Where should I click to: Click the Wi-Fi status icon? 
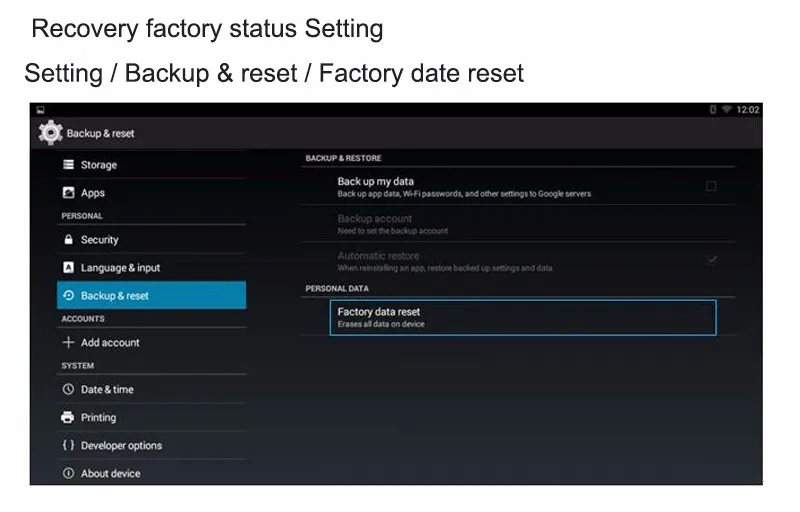coord(726,110)
